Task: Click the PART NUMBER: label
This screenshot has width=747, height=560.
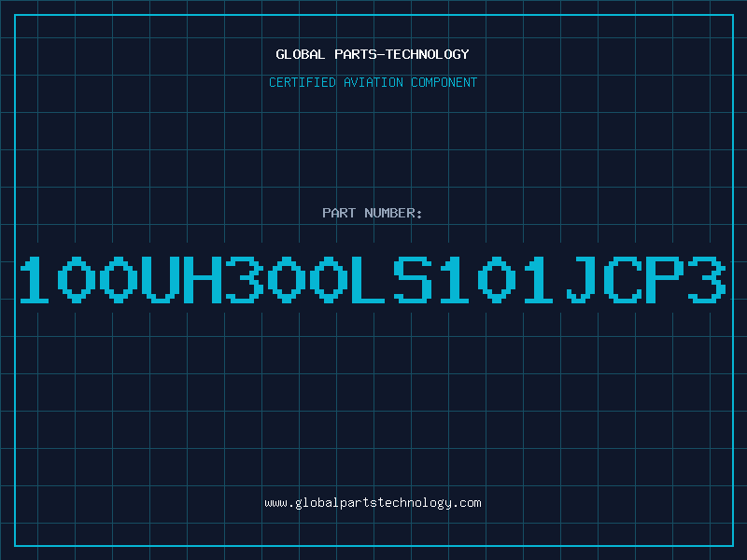Action: (x=372, y=213)
